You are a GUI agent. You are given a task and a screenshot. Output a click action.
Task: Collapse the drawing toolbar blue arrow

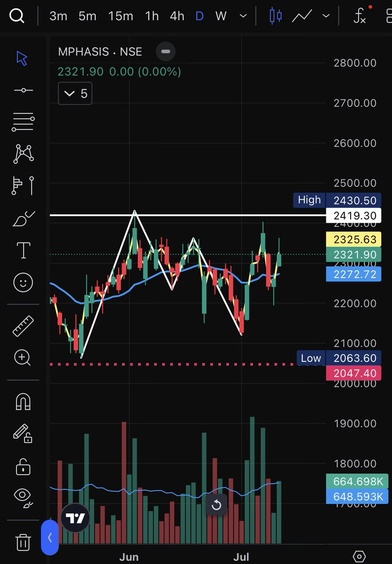point(50,537)
